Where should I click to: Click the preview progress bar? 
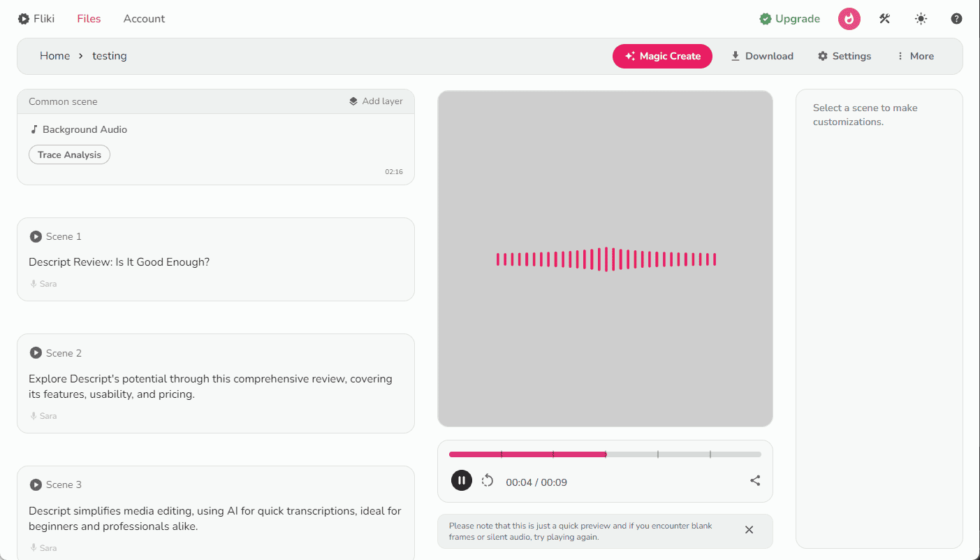(x=605, y=454)
